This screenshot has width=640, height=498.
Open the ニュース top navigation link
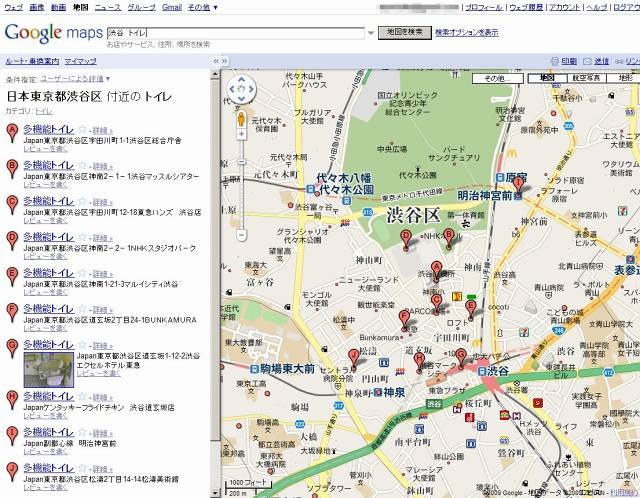[108, 7]
